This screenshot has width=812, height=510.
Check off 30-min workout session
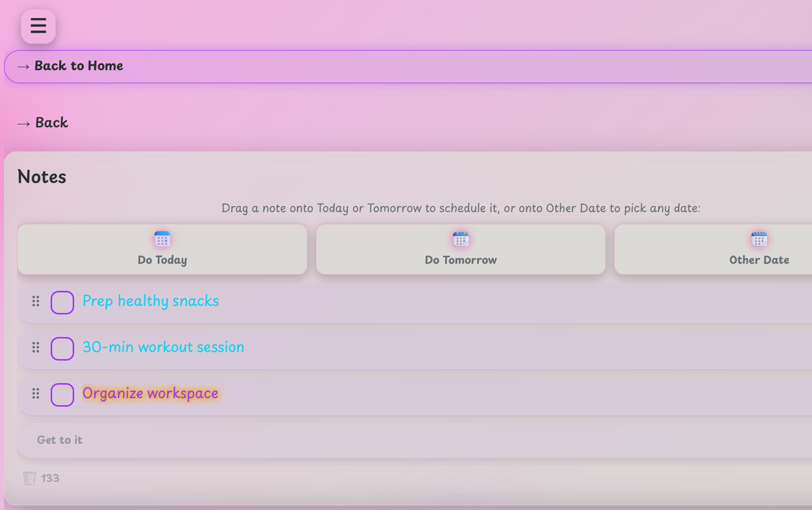[x=62, y=349]
